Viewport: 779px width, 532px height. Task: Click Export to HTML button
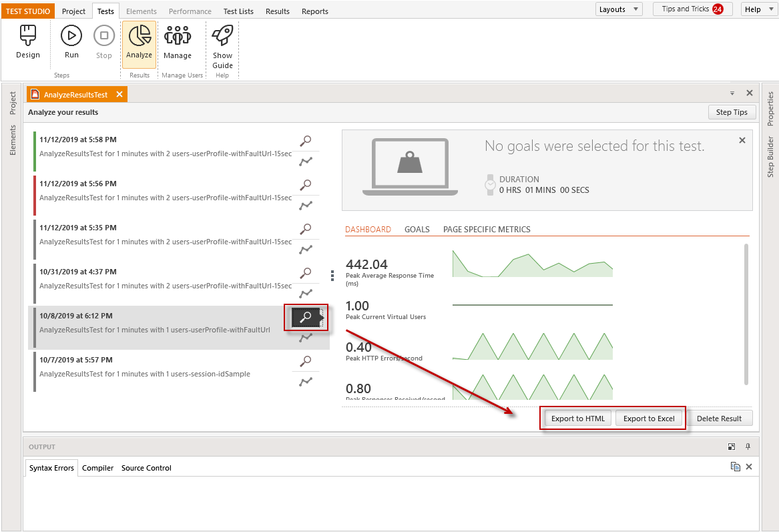(578, 419)
